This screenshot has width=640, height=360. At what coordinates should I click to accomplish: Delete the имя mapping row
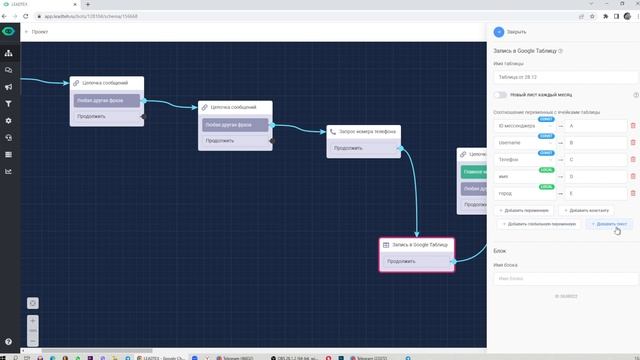tap(633, 176)
